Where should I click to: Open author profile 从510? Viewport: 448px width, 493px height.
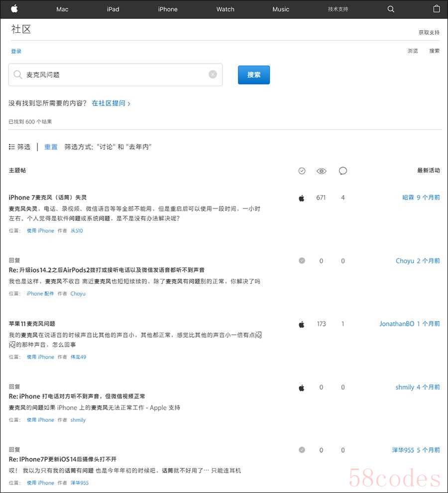tap(77, 231)
